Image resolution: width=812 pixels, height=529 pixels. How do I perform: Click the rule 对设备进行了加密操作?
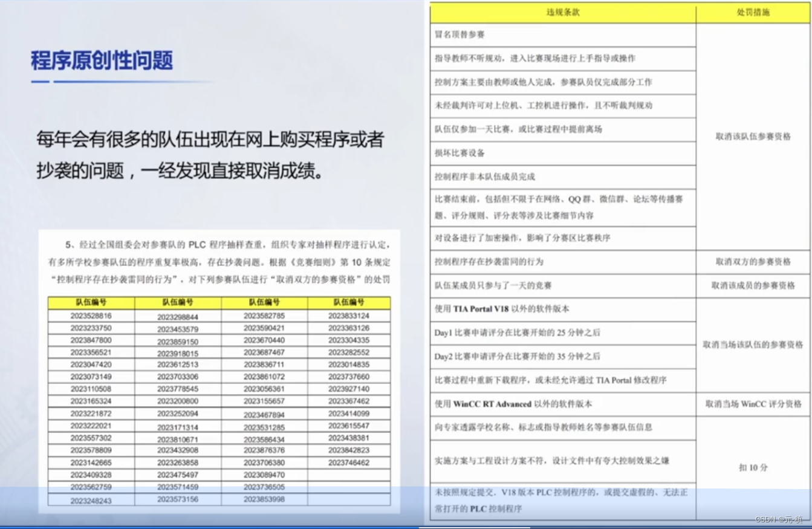coord(522,238)
